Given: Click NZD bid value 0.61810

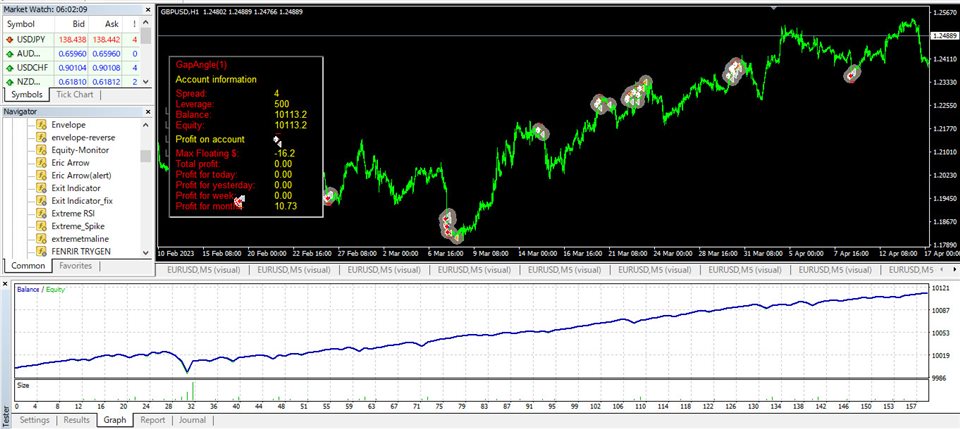Looking at the screenshot, I should pyautogui.click(x=73, y=81).
